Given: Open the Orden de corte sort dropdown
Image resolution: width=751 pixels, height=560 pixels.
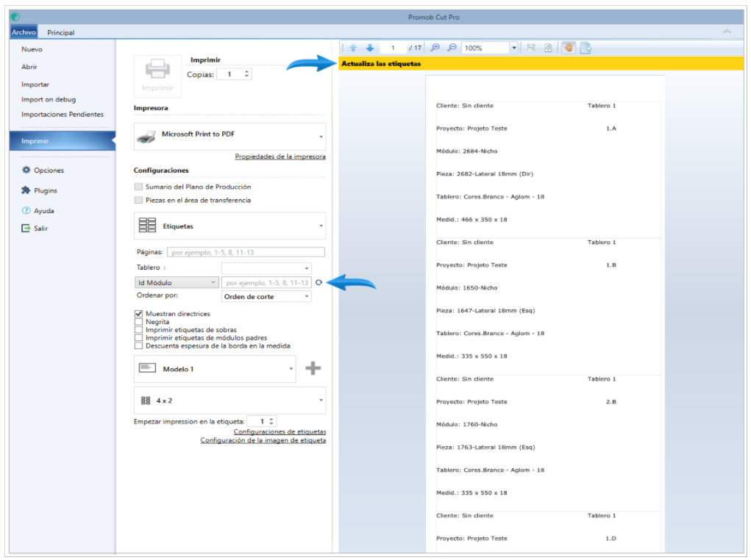Looking at the screenshot, I should point(266,297).
